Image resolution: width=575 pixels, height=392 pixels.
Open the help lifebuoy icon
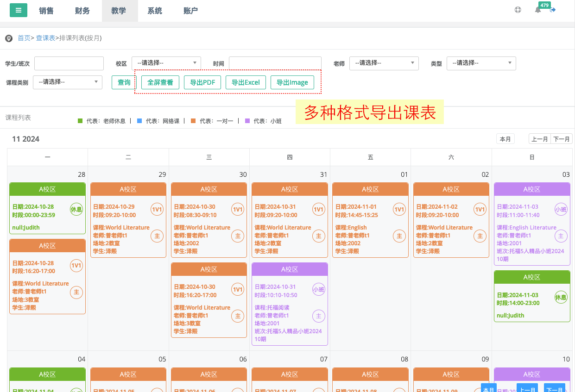[518, 10]
